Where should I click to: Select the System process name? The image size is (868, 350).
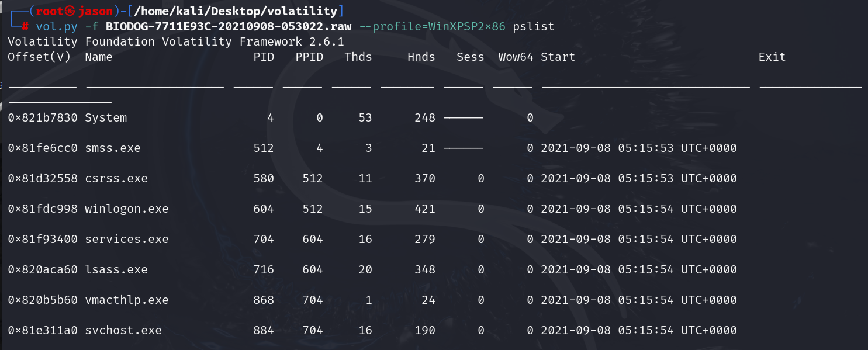coord(106,118)
